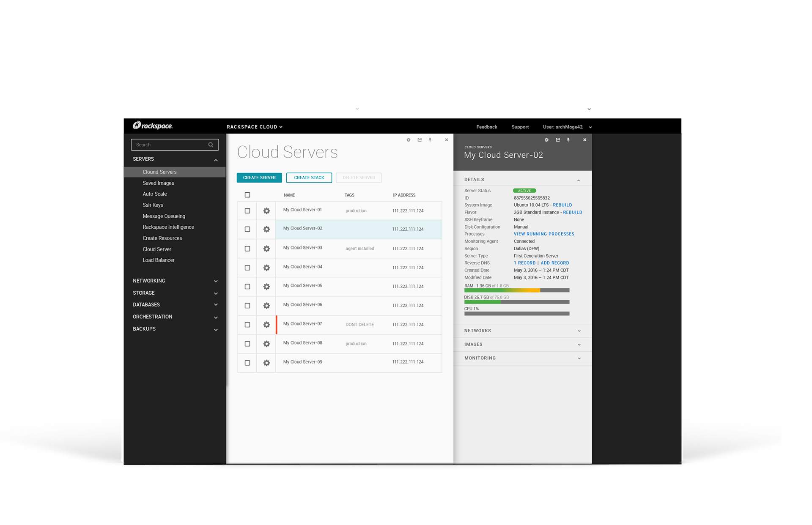Collapse the Details section
Viewport: 812px width, 525px height.
[579, 180]
